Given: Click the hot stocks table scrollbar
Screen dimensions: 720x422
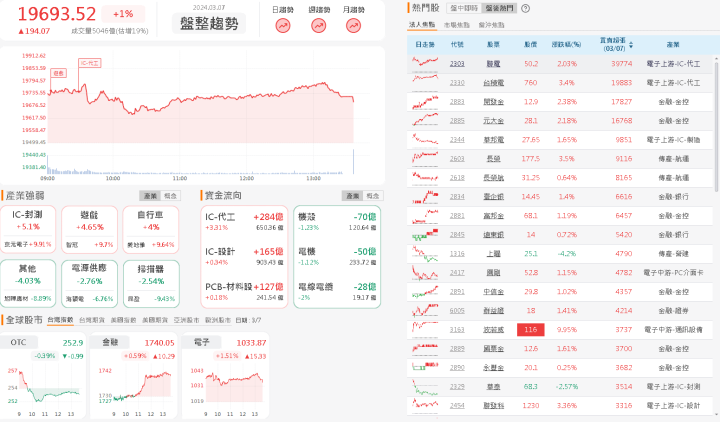Looking at the screenshot, I should click(716, 125).
